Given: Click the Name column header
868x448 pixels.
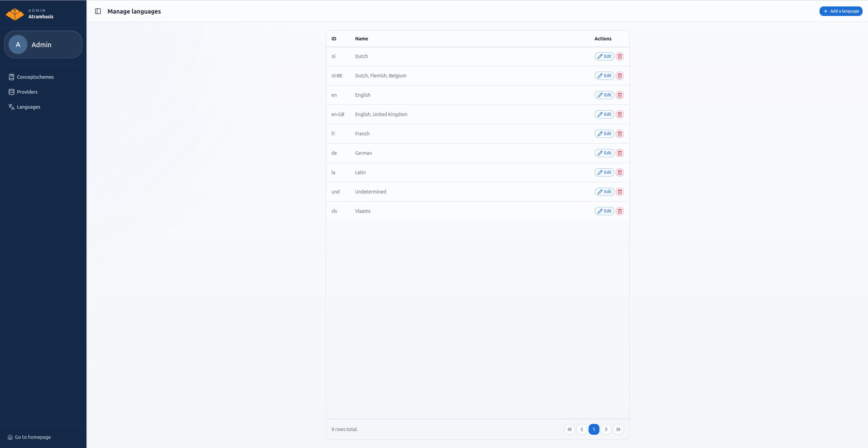Looking at the screenshot, I should click(x=361, y=39).
